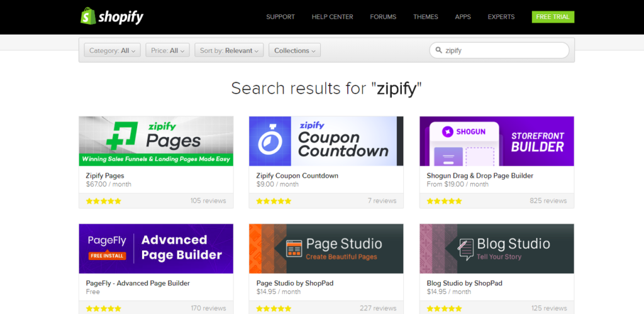Click the star rating for Page Studio
Screen dimensions: 644x314
coord(274,308)
